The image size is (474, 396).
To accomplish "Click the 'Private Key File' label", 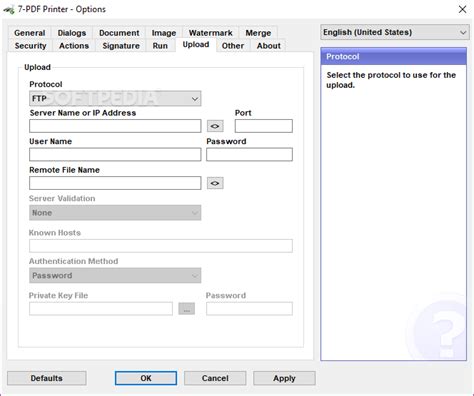I will [x=58, y=295].
